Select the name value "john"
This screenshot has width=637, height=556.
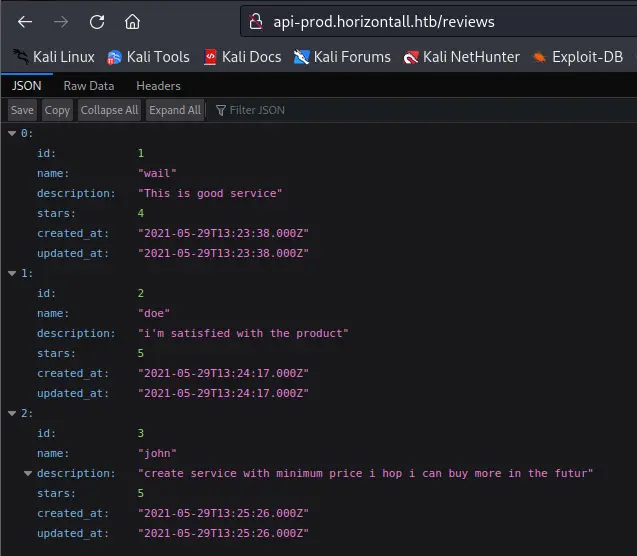(157, 453)
